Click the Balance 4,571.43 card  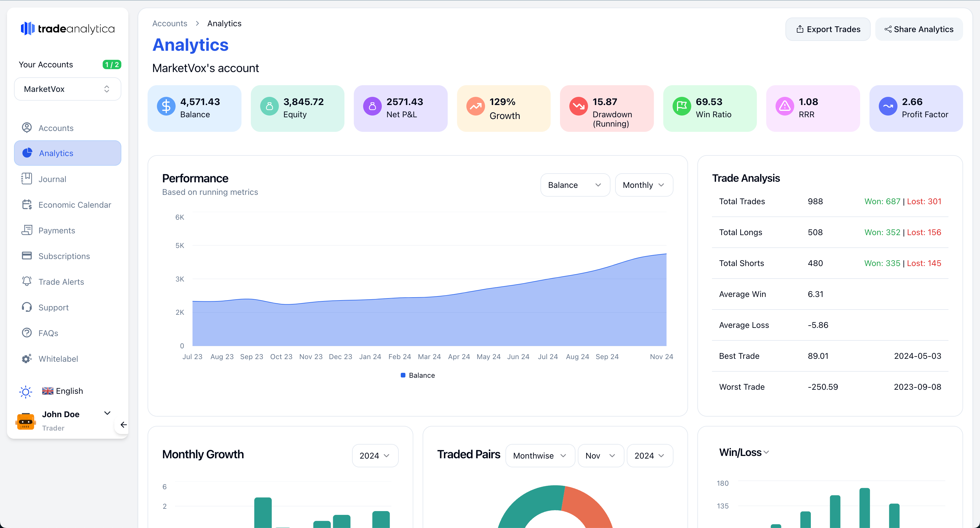(195, 109)
